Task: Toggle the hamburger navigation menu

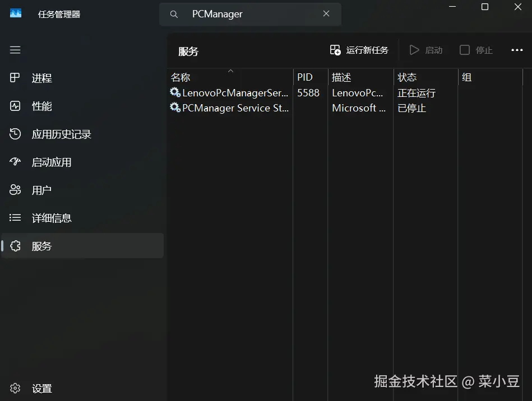Action: [15, 50]
